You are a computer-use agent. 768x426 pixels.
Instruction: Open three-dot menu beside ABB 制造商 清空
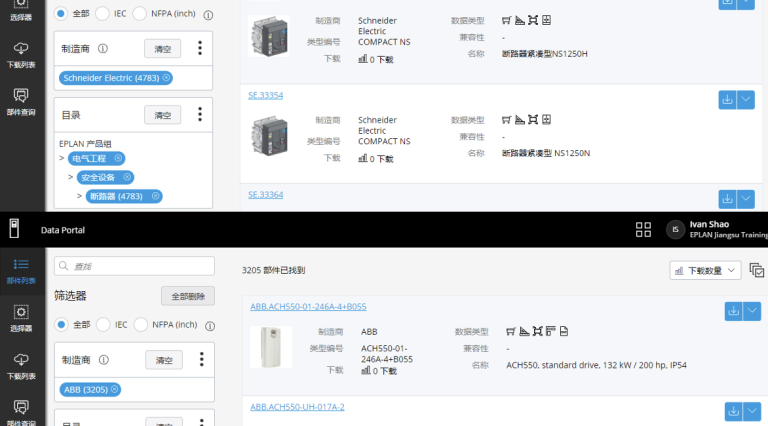[x=200, y=360]
